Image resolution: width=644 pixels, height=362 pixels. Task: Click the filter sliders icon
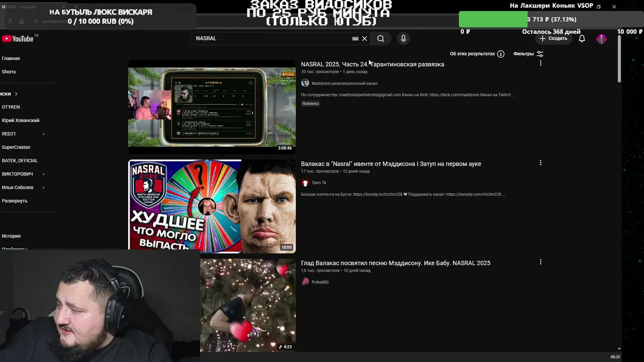tap(540, 54)
